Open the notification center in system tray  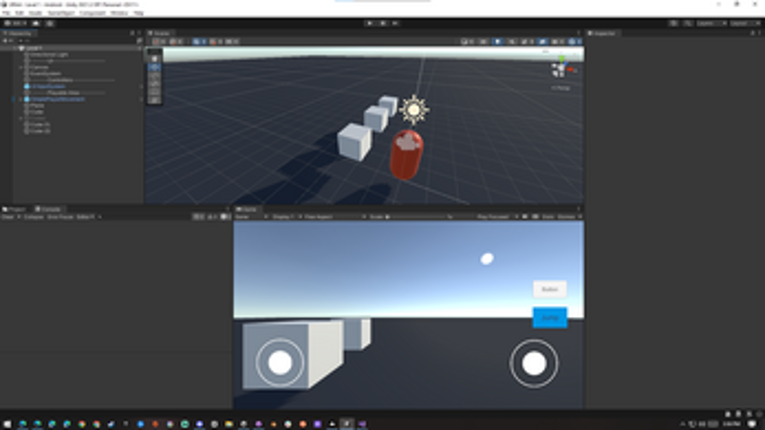tap(752, 424)
